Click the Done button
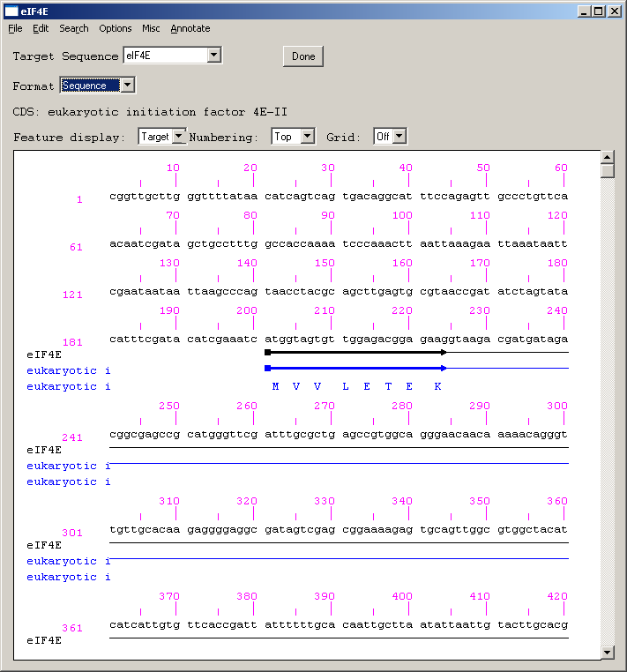The width and height of the screenshot is (627, 672). pyautogui.click(x=303, y=56)
